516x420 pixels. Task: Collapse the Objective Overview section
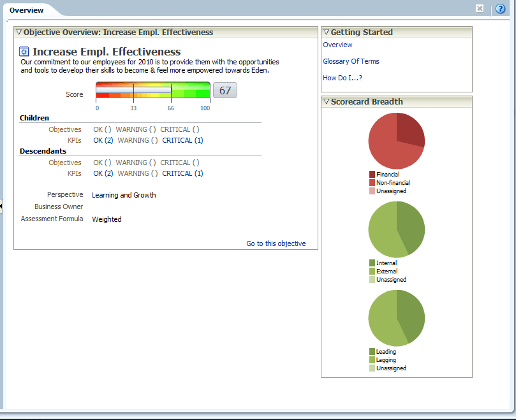pyautogui.click(x=18, y=32)
